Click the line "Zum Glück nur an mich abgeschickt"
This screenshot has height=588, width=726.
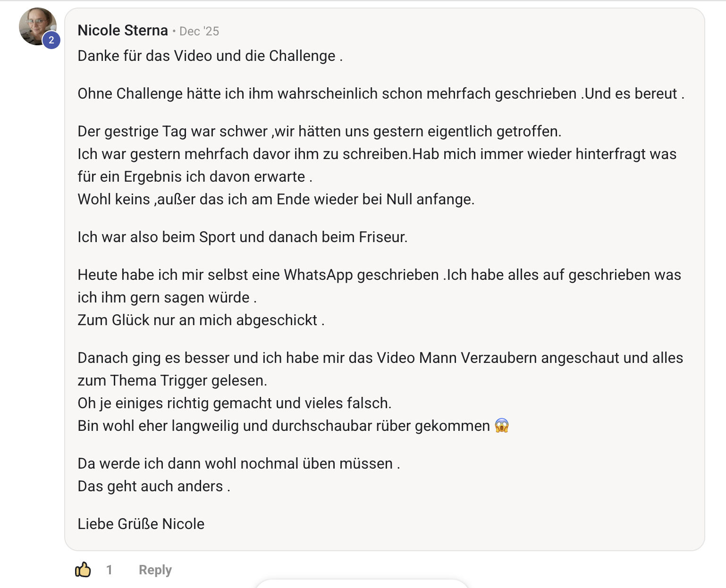(201, 320)
